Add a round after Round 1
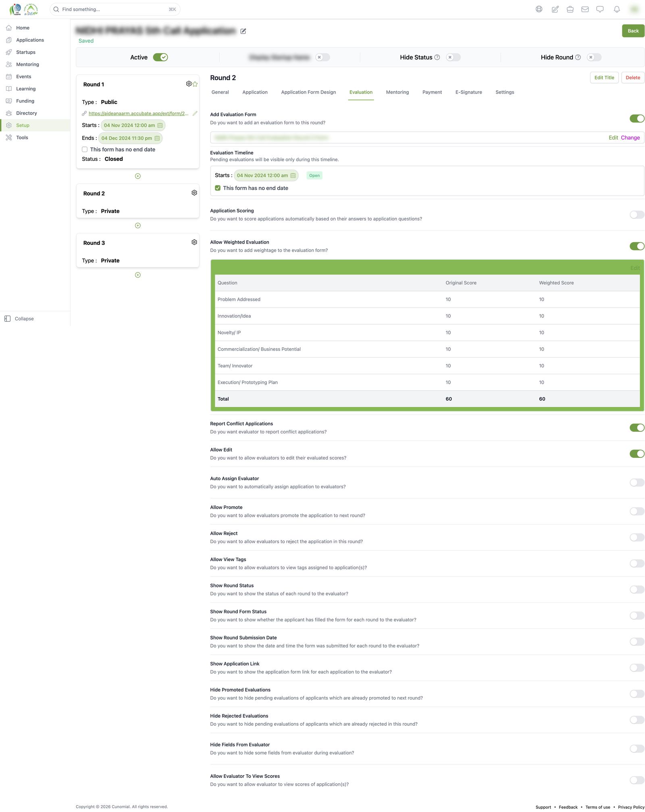Screen dimensions: 645x812 pos(138,176)
